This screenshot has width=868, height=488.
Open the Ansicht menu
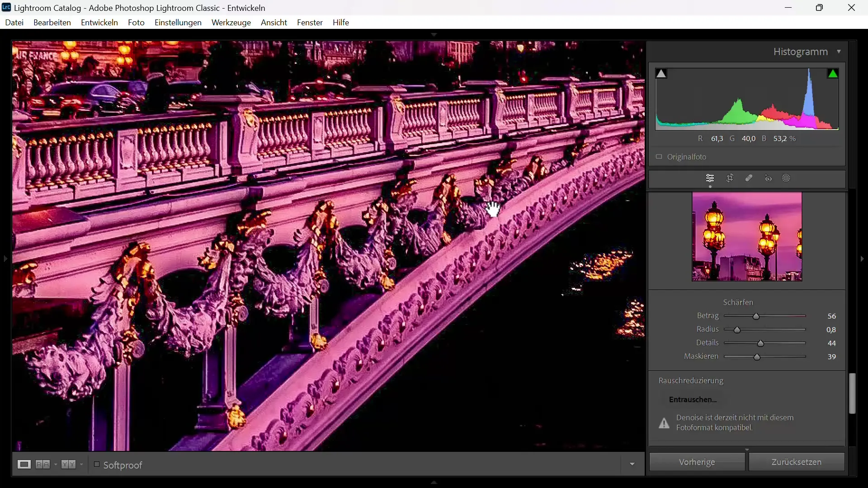pyautogui.click(x=274, y=23)
